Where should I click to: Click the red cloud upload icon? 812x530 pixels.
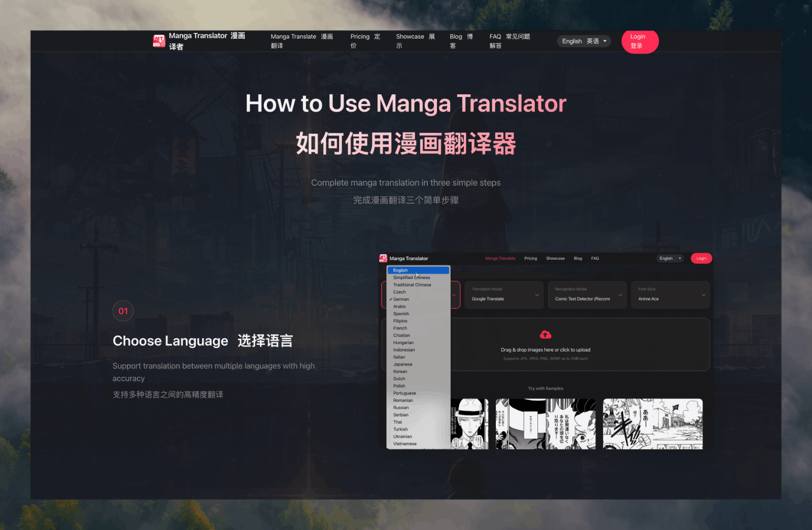pyautogui.click(x=546, y=335)
